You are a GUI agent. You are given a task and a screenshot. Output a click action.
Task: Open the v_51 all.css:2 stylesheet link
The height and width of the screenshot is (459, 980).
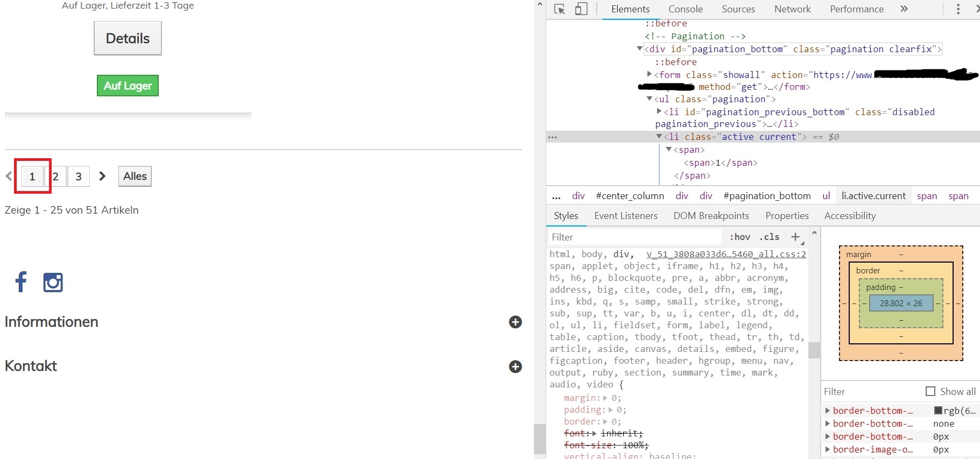click(x=726, y=254)
